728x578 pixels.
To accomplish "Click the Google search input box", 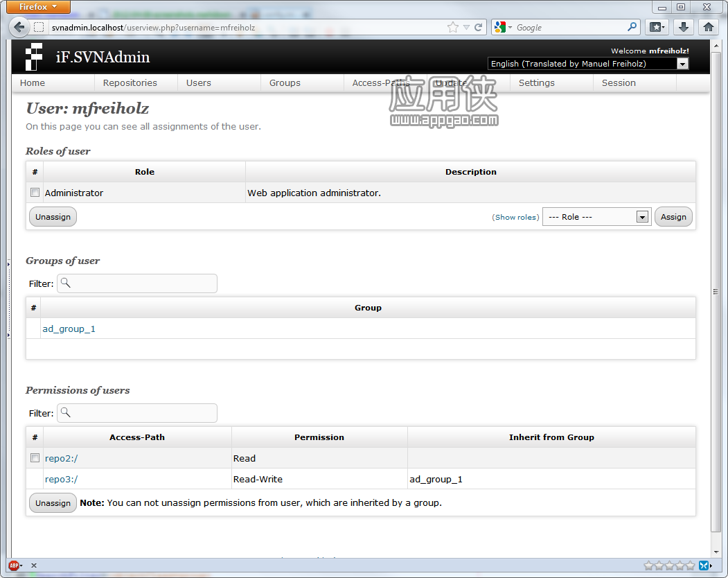I will coord(570,28).
